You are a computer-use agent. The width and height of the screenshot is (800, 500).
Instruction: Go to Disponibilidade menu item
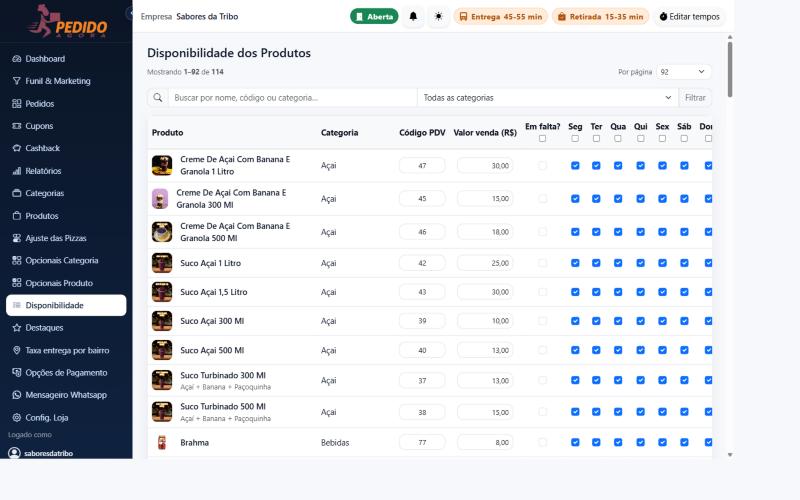coord(66,305)
